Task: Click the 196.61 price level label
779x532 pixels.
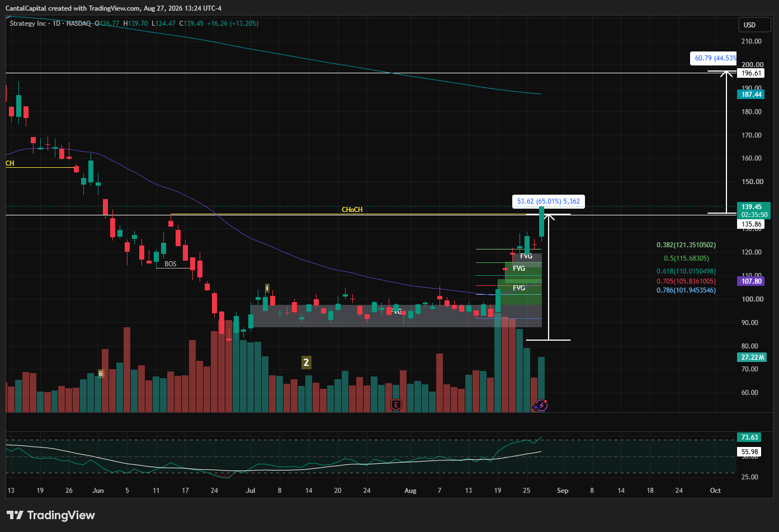Action: [751, 73]
